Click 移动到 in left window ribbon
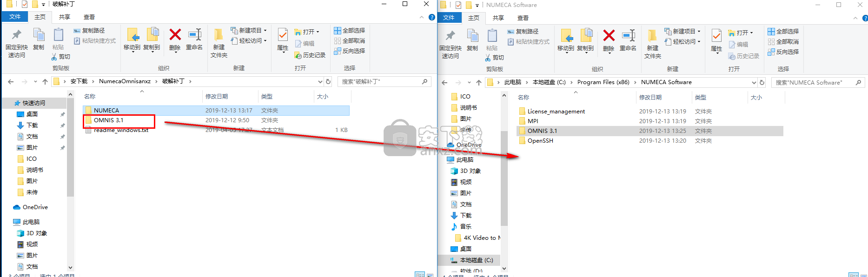 click(x=132, y=40)
